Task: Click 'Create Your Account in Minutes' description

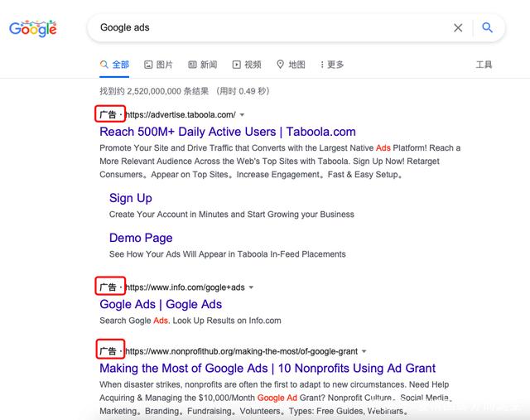Action: click(x=232, y=215)
